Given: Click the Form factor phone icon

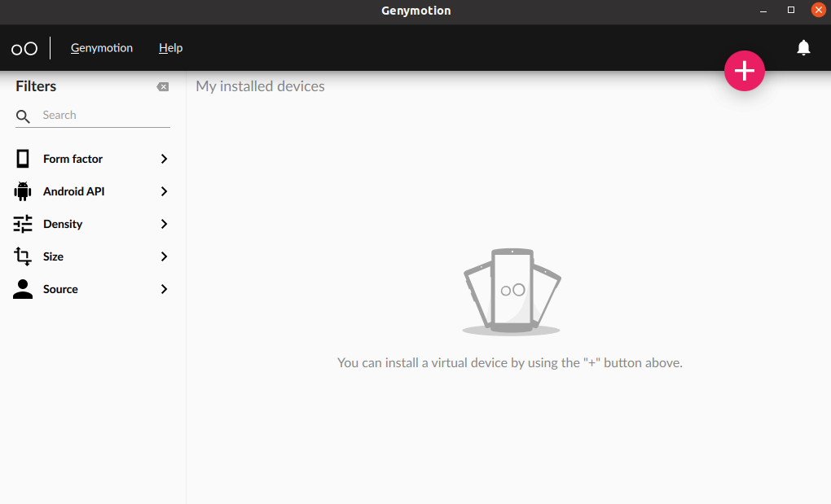Looking at the screenshot, I should coord(23,159).
